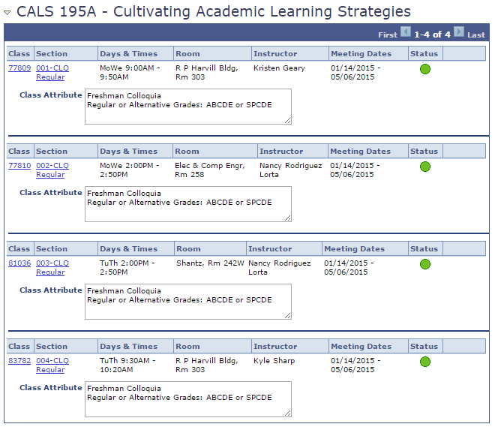Open class number 77809 link
Viewport: 504px width, 436px height.
pyautogui.click(x=19, y=68)
